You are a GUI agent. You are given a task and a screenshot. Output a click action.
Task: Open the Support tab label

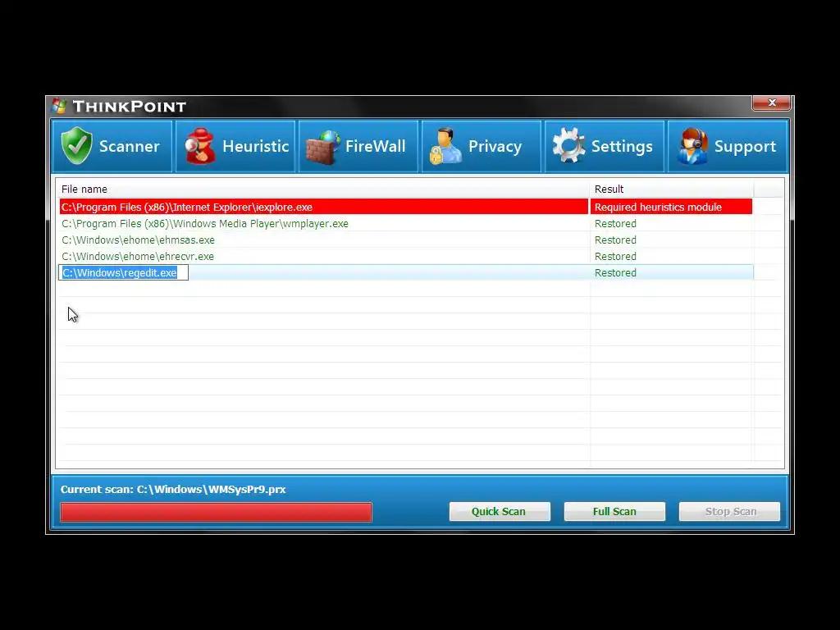745,147
